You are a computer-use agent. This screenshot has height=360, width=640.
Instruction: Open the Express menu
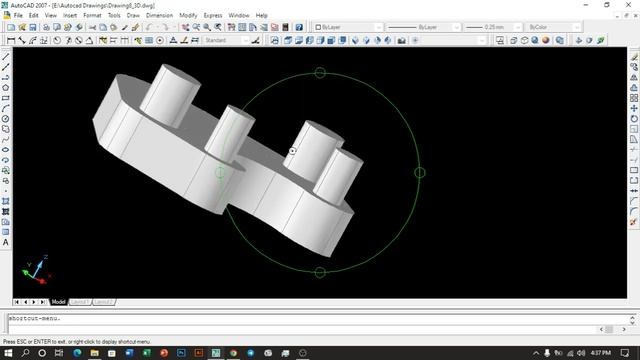213,15
